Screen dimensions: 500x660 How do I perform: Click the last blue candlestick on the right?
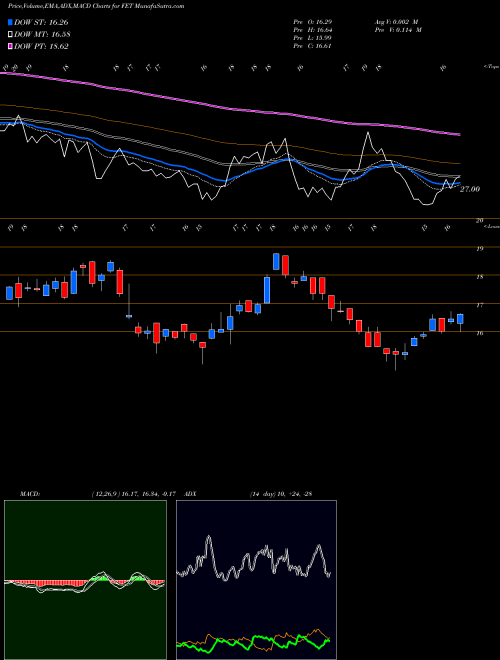point(460,319)
